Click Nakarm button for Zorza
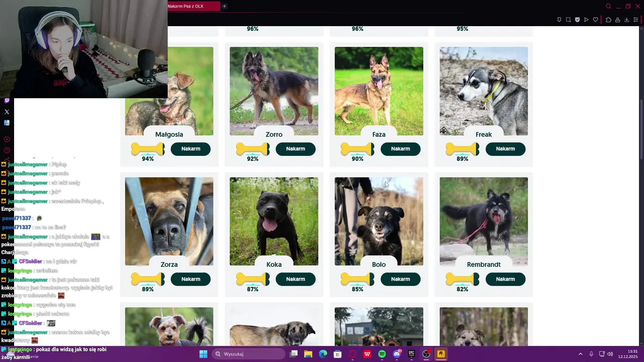Image resolution: width=644 pixels, height=362 pixels. pyautogui.click(x=191, y=279)
